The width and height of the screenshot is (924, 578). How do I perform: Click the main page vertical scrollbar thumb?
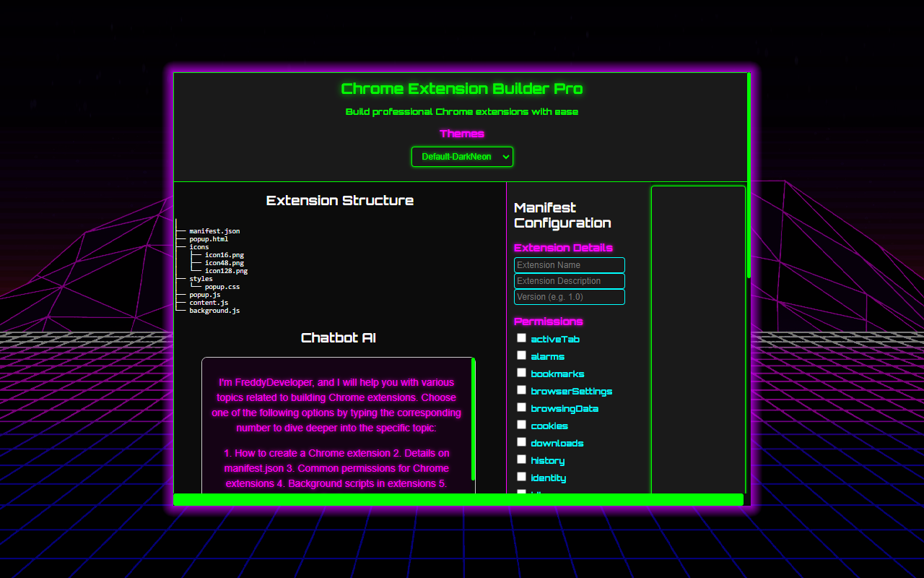[749, 175]
